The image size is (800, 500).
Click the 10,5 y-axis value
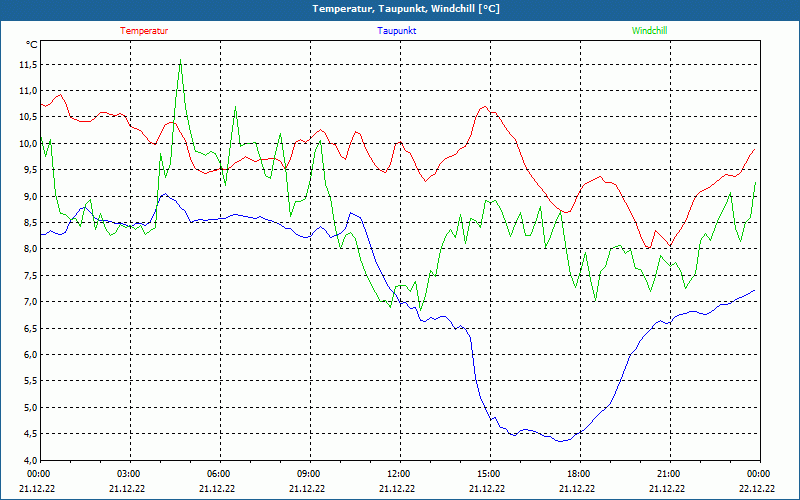click(28, 117)
